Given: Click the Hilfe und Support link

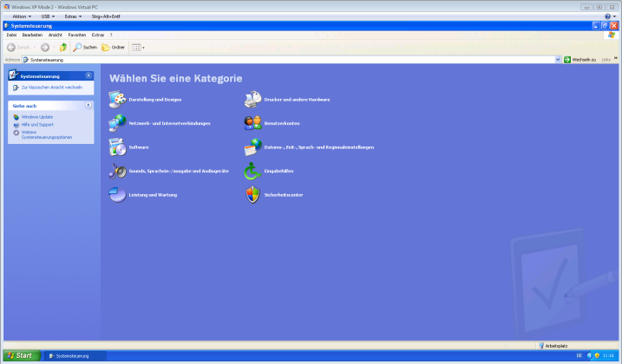Looking at the screenshot, I should pos(37,125).
